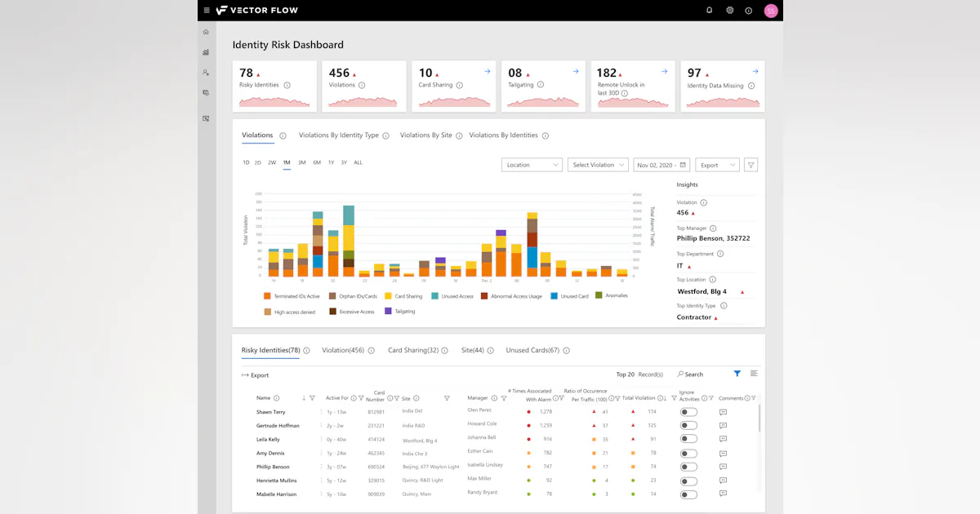Toggle Ignore Activities for Amy Dennis
Image resolution: width=980 pixels, height=514 pixels.
(689, 454)
